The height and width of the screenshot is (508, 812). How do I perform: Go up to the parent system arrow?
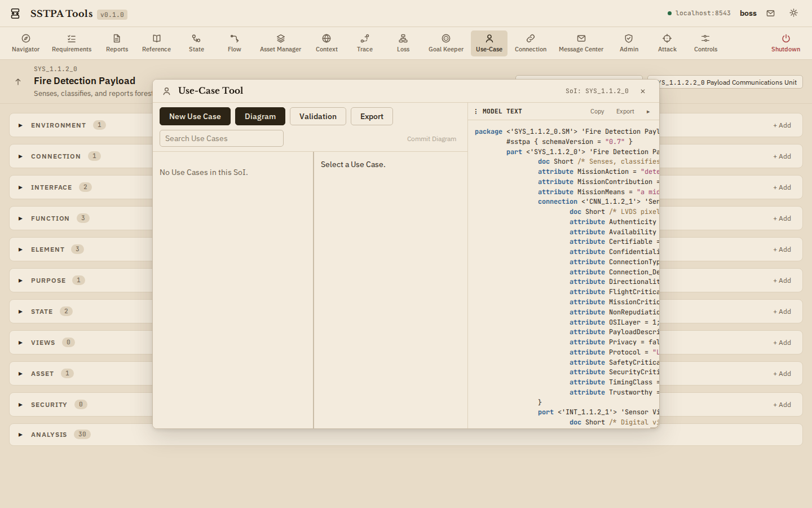pos(18,82)
